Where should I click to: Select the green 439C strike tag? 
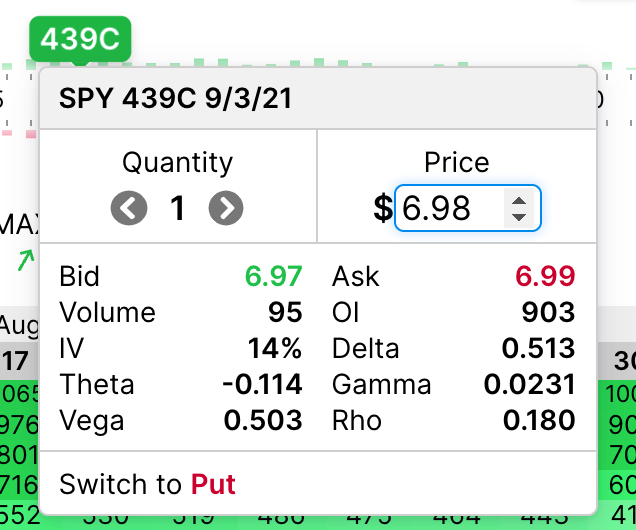tap(80, 39)
